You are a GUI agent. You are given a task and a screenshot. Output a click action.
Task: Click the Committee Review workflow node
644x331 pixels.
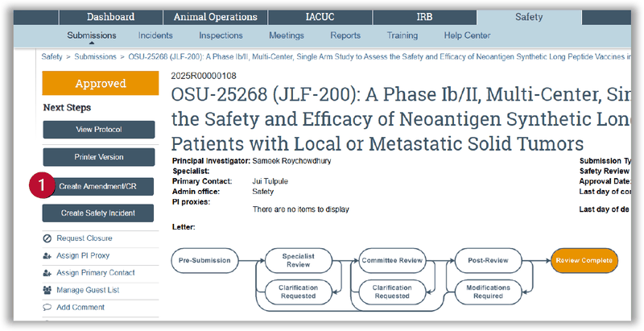pyautogui.click(x=392, y=260)
